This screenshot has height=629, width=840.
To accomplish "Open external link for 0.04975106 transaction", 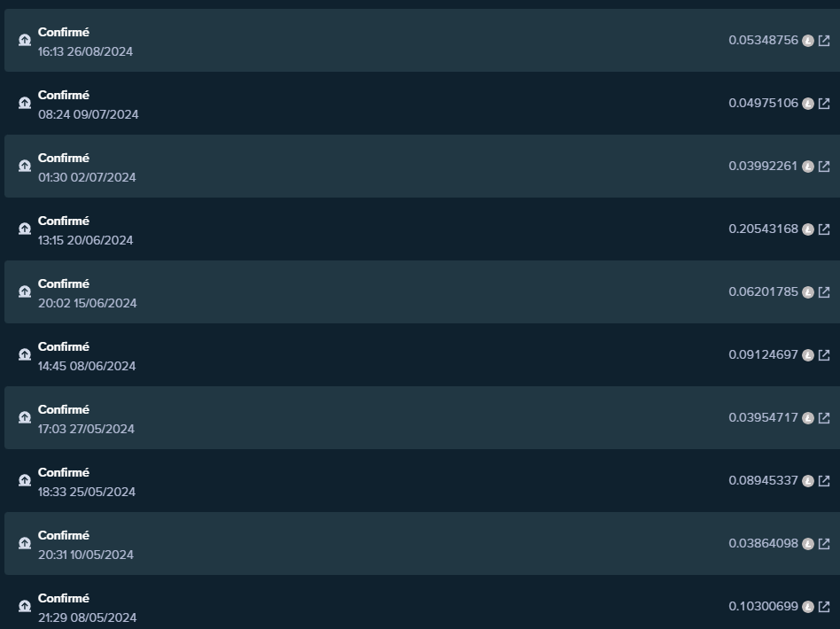I will 824,104.
